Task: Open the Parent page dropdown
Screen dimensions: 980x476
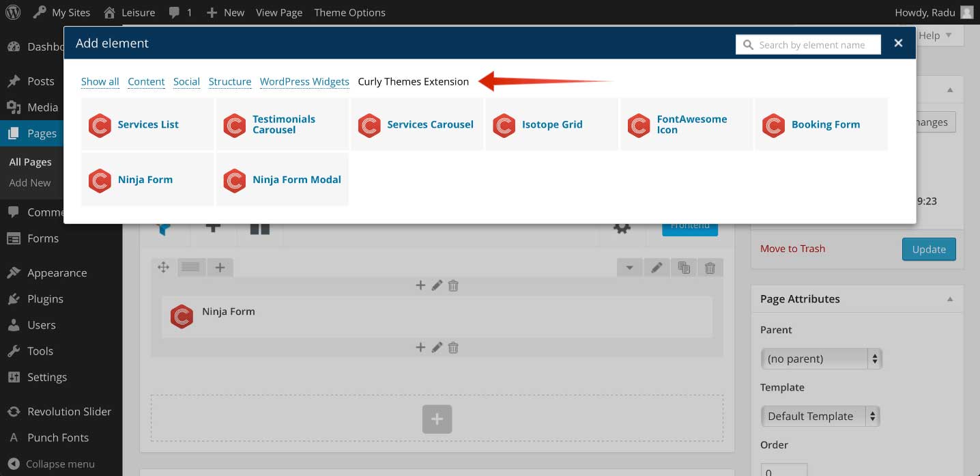Action: [x=821, y=359]
